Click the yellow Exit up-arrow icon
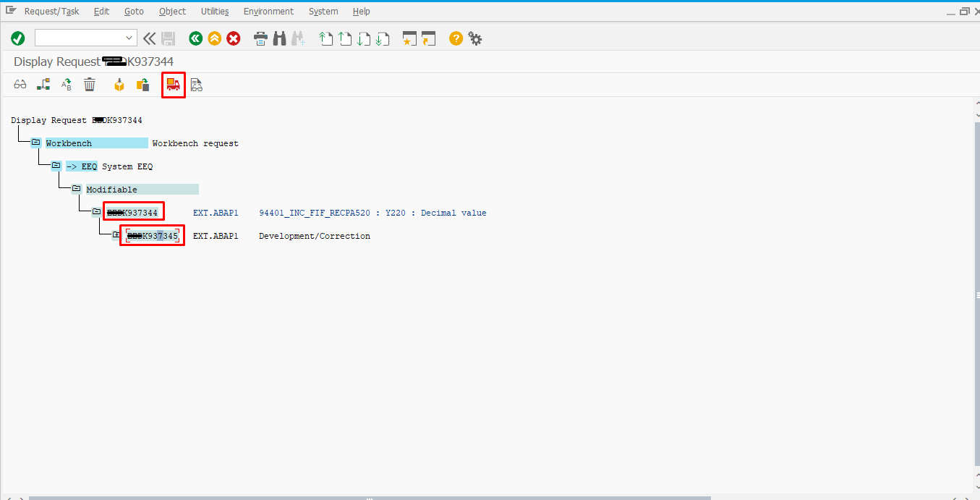980x500 pixels. (x=214, y=38)
